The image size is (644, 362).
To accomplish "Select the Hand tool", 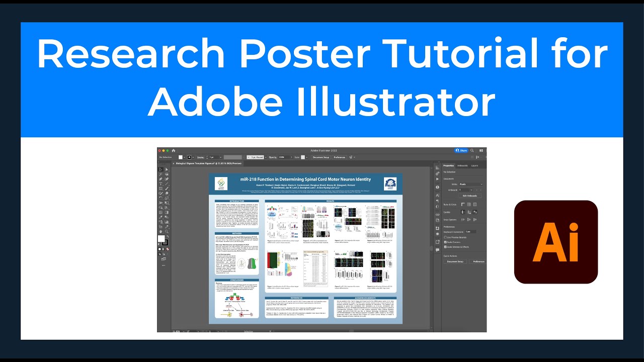I will click(x=160, y=231).
